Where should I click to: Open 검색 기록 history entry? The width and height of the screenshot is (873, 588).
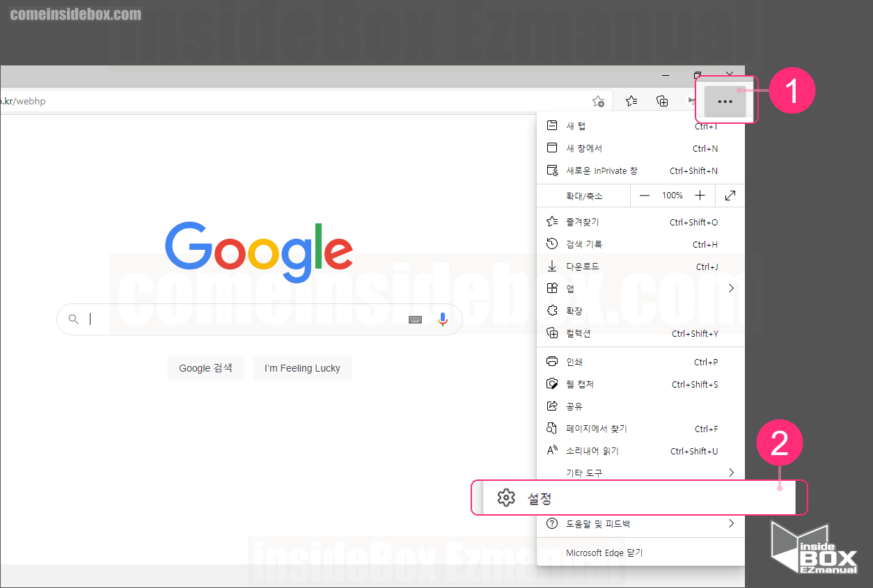point(640,244)
